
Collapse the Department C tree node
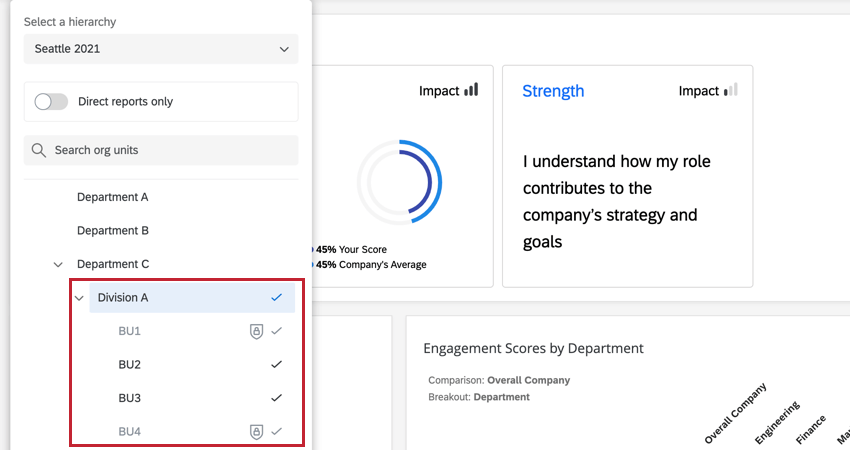(x=58, y=264)
